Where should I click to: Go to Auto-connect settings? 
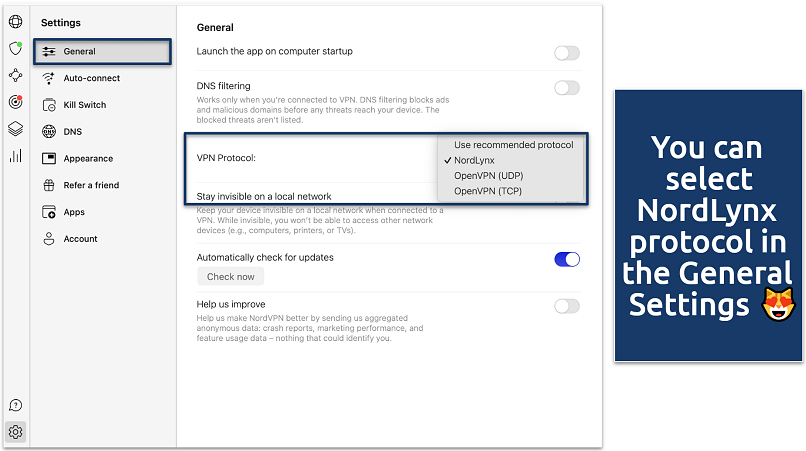click(91, 78)
